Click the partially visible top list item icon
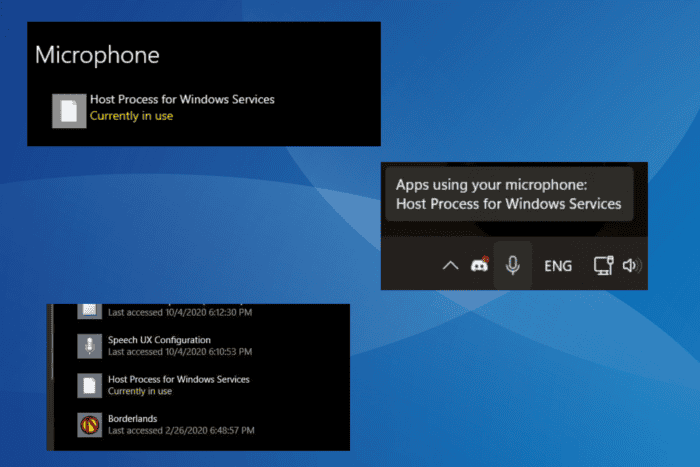 pos(90,311)
